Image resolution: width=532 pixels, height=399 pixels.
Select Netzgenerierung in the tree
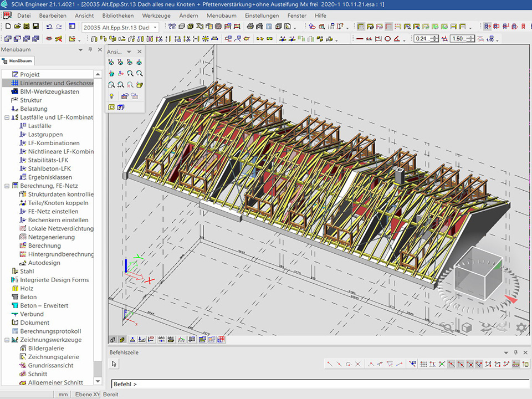pyautogui.click(x=52, y=237)
